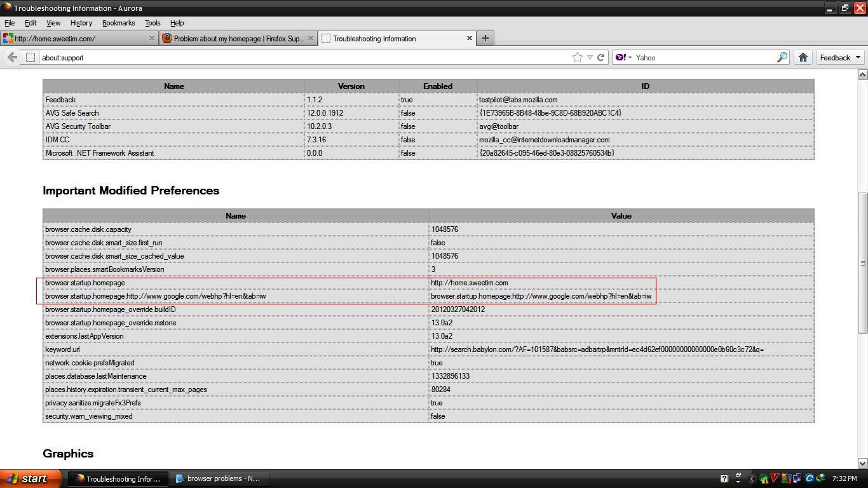Viewport: 868px width, 488px height.
Task: Click the Important Modified Preferences heading
Action: (131, 191)
